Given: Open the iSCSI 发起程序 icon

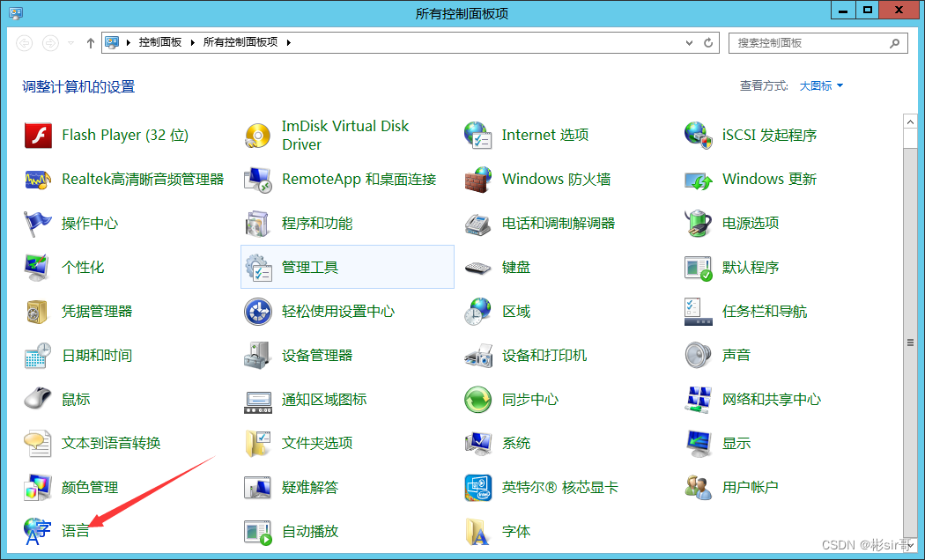Looking at the screenshot, I should pos(699,136).
